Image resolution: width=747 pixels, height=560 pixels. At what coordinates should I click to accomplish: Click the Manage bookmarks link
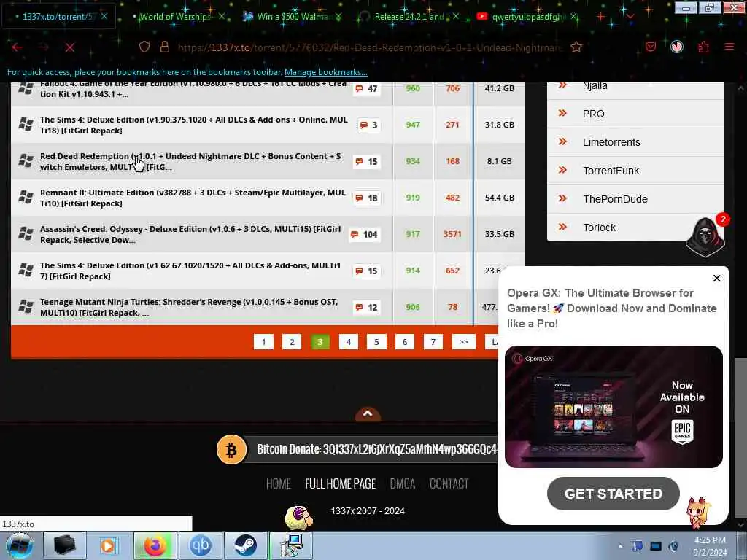click(x=326, y=72)
